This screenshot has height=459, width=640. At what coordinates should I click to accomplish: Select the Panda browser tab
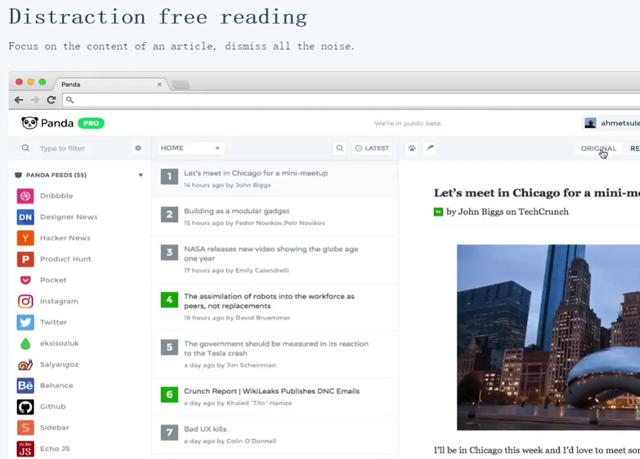click(x=105, y=84)
